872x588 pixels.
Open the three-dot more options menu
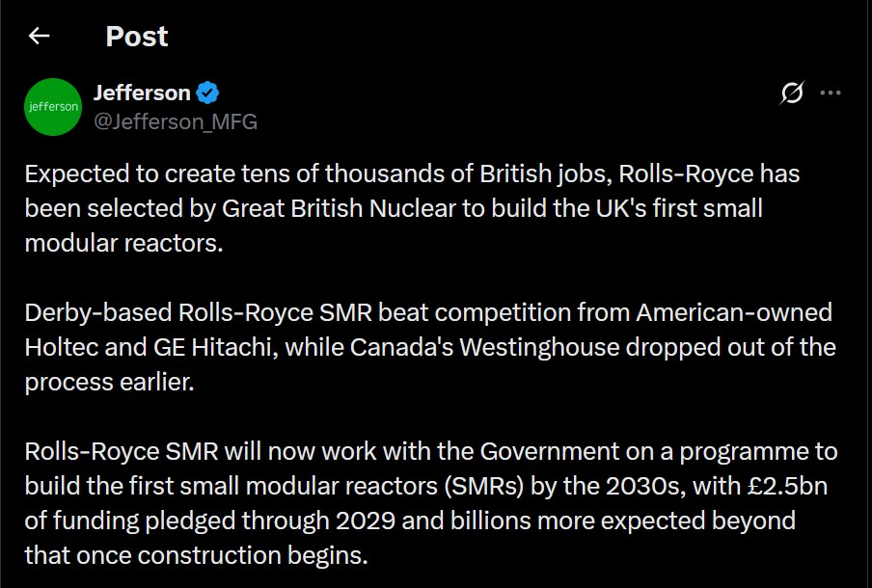click(830, 94)
